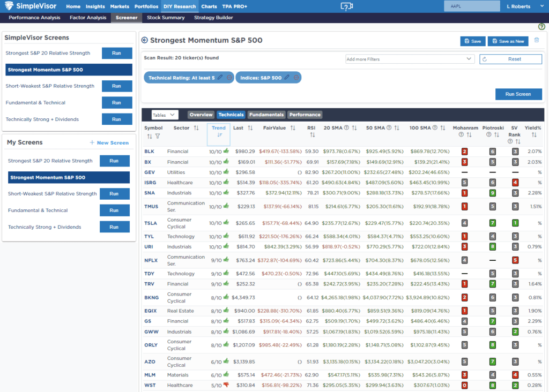Click the SimpleVisor eagle logo
This screenshot has height=392, width=549.
(x=9, y=6)
